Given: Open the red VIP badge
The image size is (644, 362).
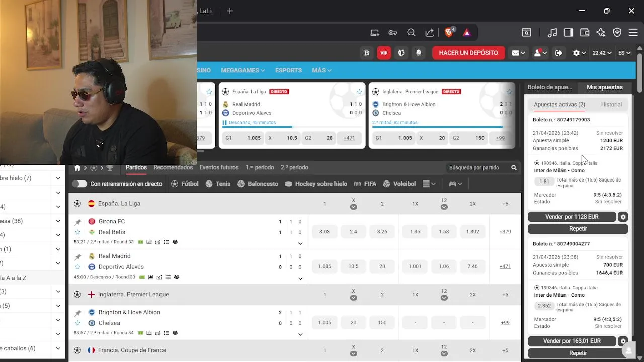Looking at the screenshot, I should (x=384, y=53).
